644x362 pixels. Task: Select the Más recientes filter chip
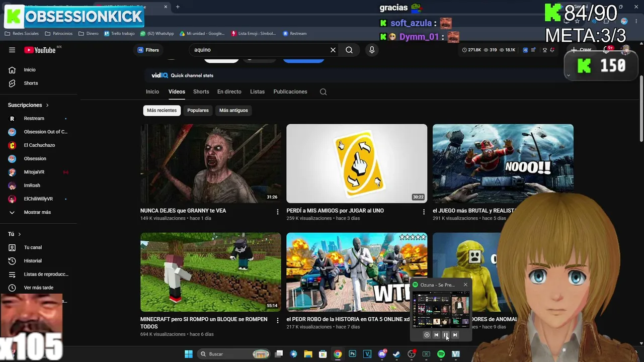[162, 110]
